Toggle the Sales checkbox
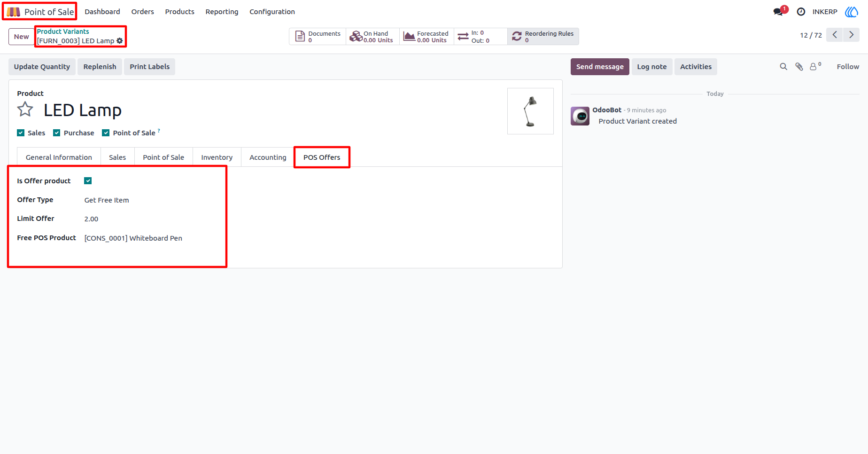 (21, 133)
